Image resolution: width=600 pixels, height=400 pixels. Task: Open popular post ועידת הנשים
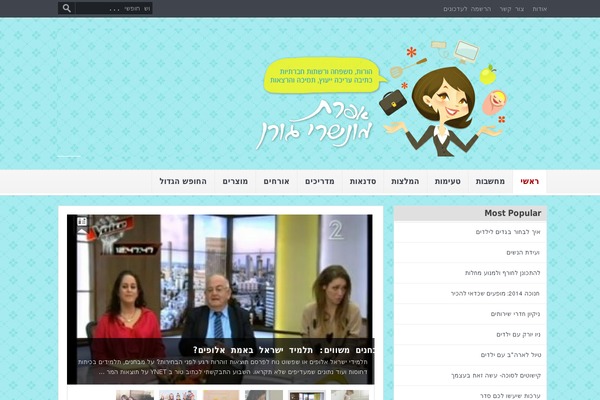point(523,253)
